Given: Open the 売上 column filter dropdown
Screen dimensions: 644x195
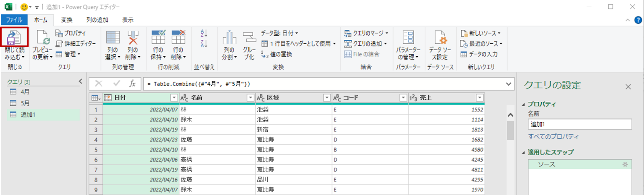Looking at the screenshot, I should tap(479, 98).
